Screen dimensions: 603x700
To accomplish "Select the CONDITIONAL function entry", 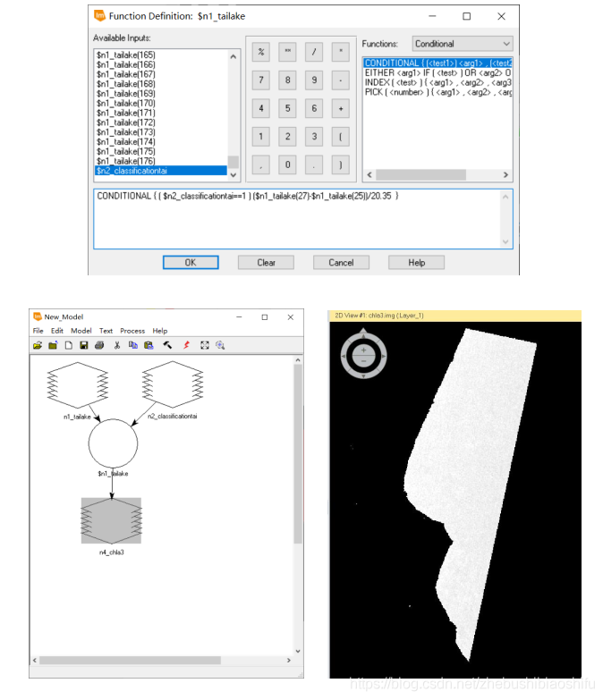I will [x=437, y=63].
